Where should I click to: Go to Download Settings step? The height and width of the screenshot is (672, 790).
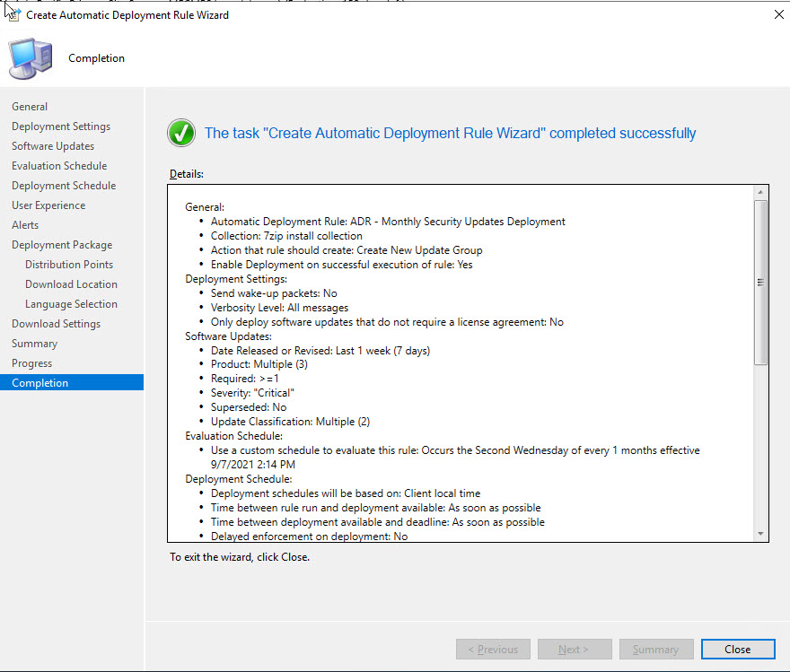56,324
